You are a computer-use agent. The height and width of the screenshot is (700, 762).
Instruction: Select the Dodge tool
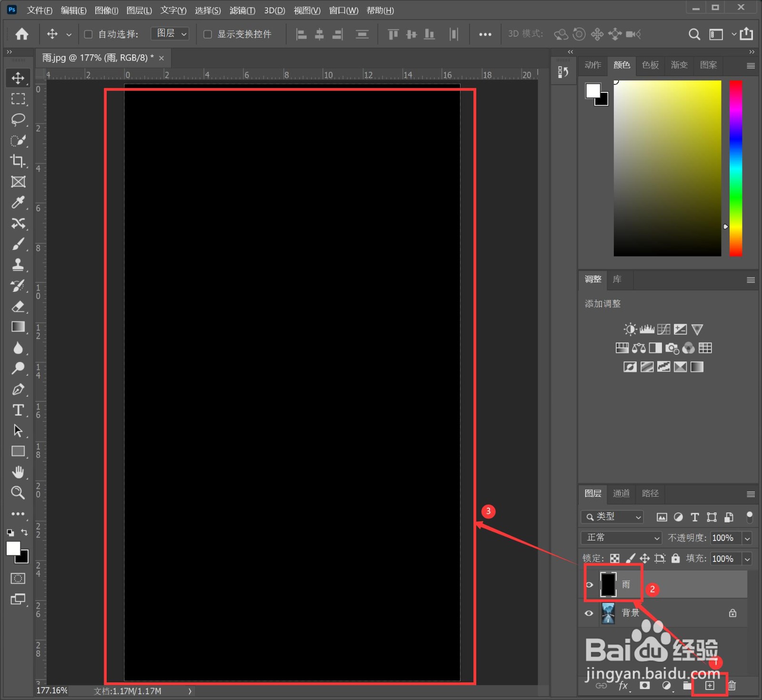tap(18, 369)
